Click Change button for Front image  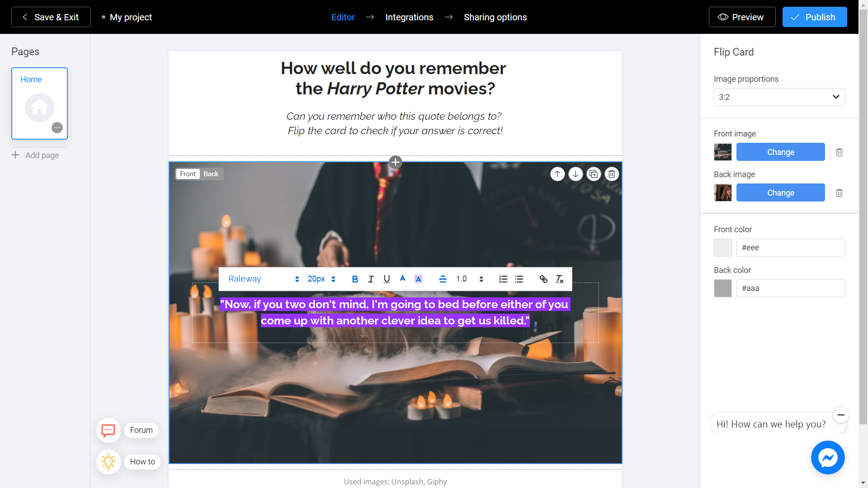click(781, 151)
